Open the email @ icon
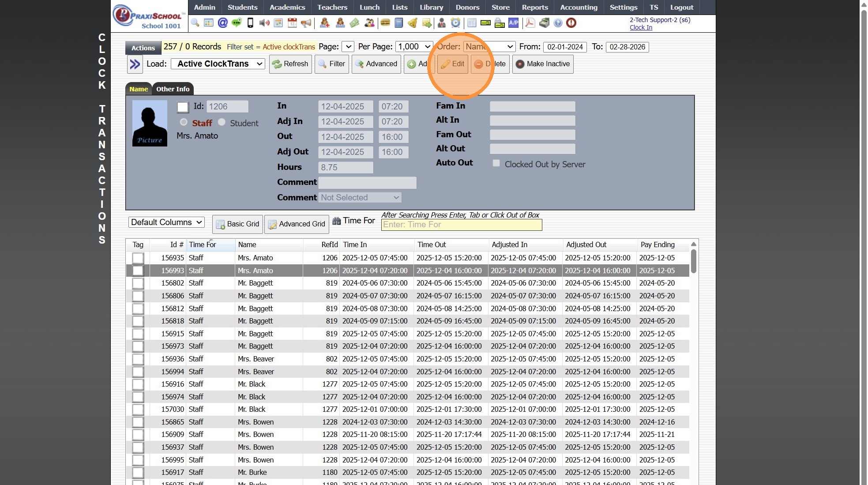This screenshot has height=485, width=868. 223,23
